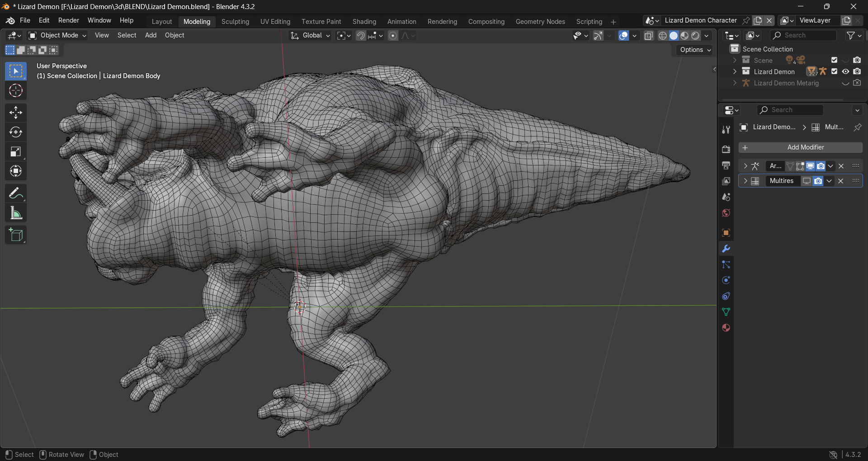The height and width of the screenshot is (461, 868).
Task: Open viewport Options dropdown
Action: pyautogui.click(x=695, y=50)
